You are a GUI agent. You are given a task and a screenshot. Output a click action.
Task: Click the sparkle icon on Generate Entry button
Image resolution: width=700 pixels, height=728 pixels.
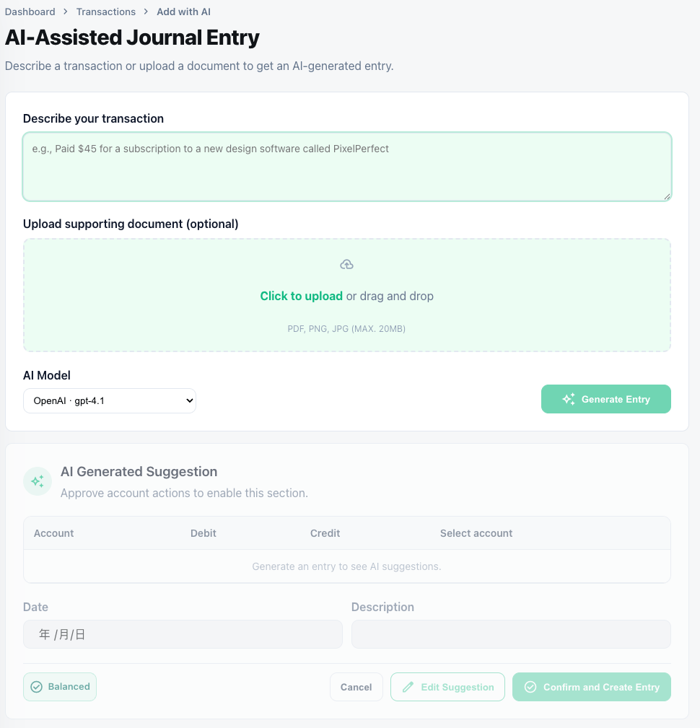[x=569, y=398]
